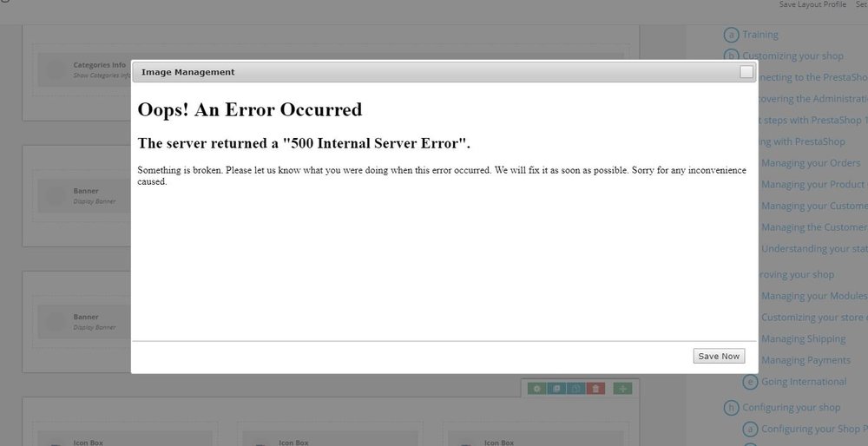This screenshot has width=868, height=446.
Task: Open Configuring your shop link
Action: click(791, 407)
